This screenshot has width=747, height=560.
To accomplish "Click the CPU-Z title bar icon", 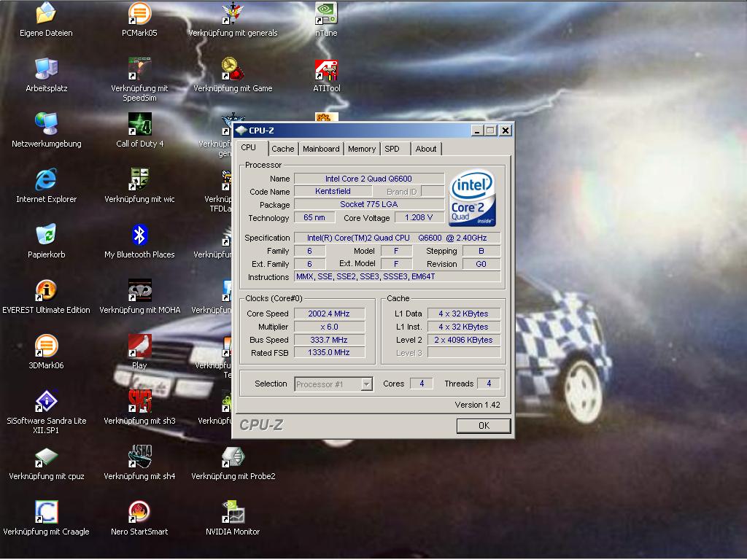I will pos(241,131).
